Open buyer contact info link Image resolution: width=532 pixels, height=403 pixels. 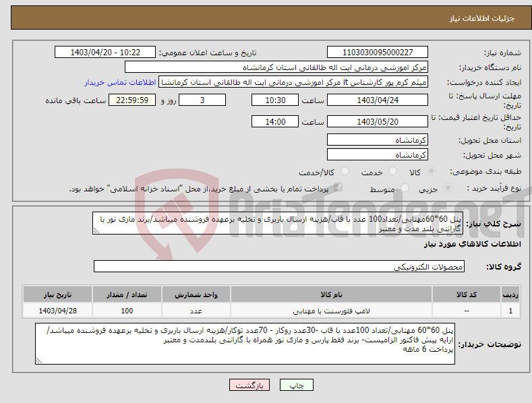point(120,82)
